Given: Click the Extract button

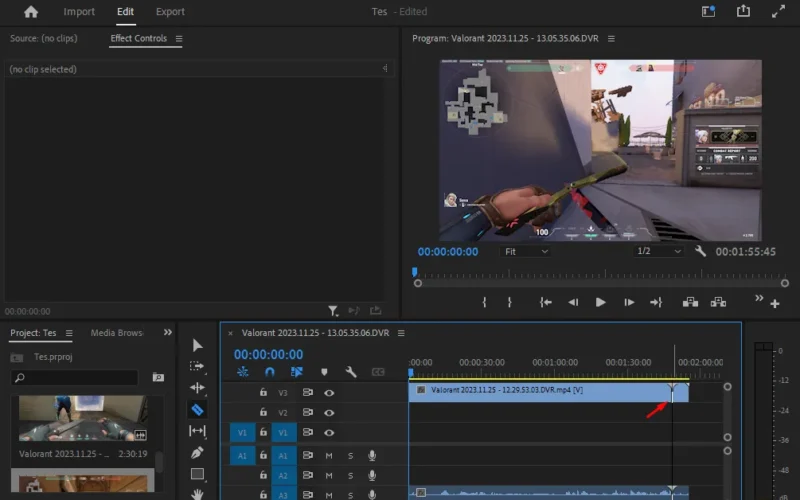Looking at the screenshot, I should [x=718, y=302].
